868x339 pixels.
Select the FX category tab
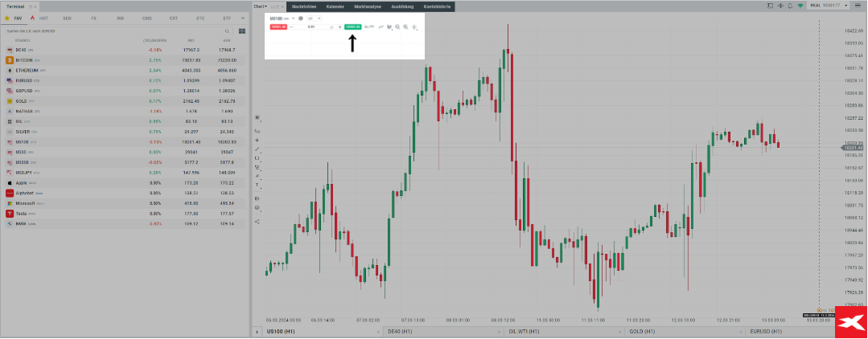pos(93,18)
